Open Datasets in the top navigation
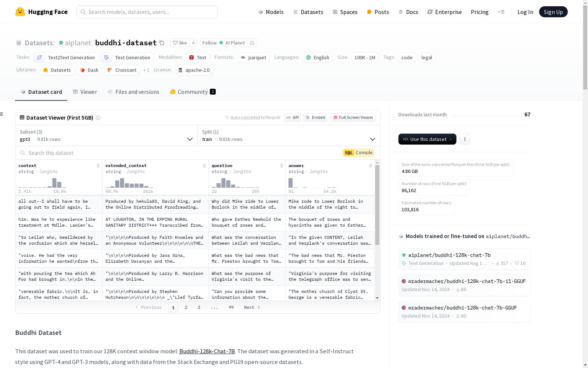 308,12
